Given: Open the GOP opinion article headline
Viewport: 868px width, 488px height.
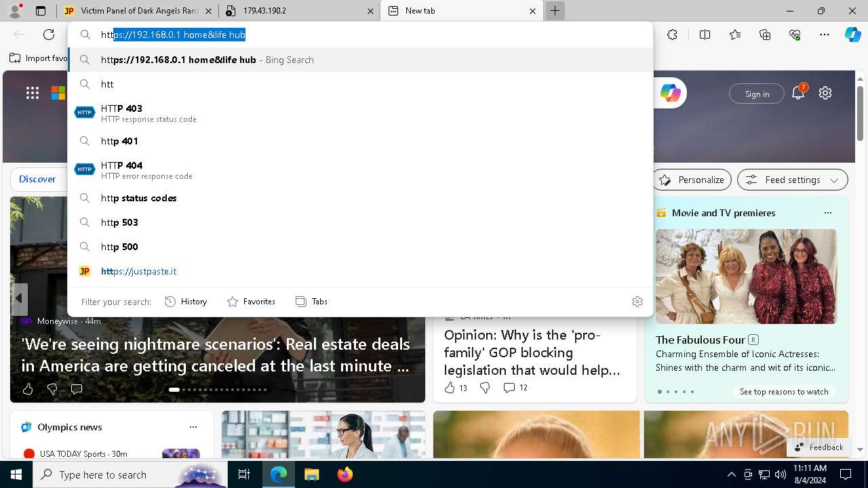Looking at the screenshot, I should [533, 352].
